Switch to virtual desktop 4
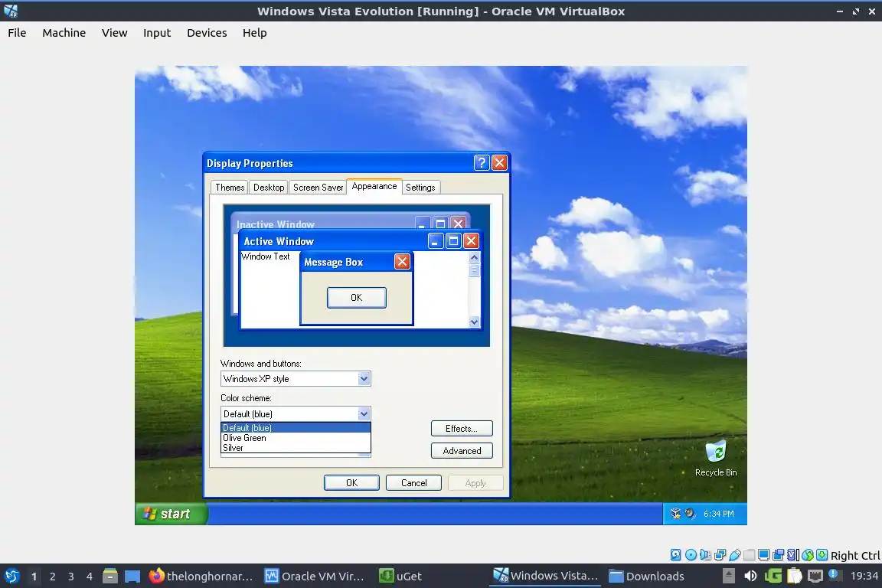 [x=90, y=577]
